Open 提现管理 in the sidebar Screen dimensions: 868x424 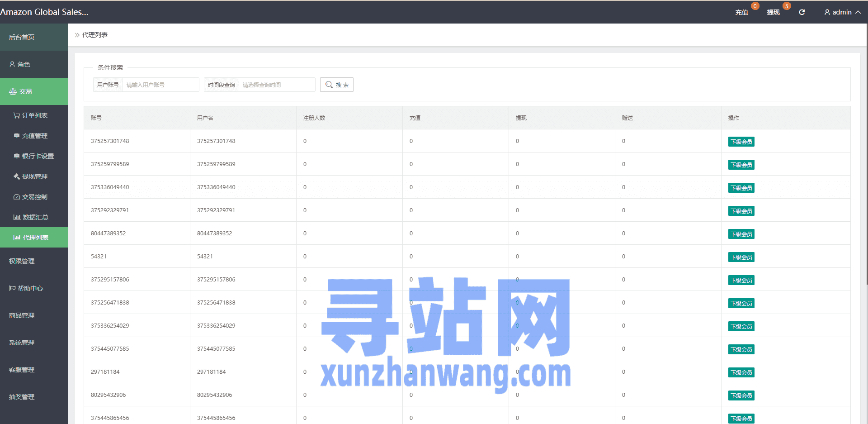tap(34, 176)
